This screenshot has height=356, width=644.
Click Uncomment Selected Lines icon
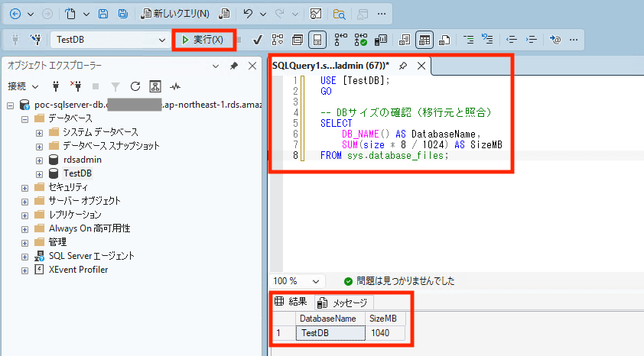pos(487,39)
